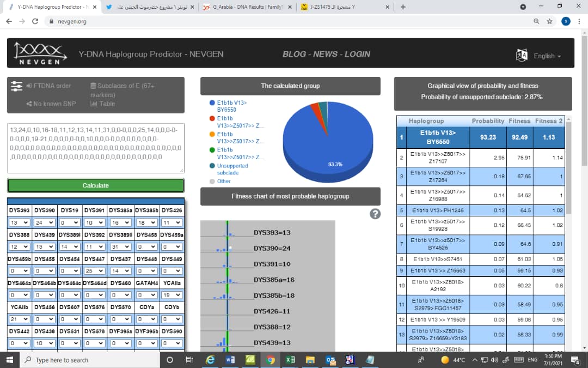The height and width of the screenshot is (368, 588).
Task: Click the language translate icon
Action: pyautogui.click(x=522, y=55)
